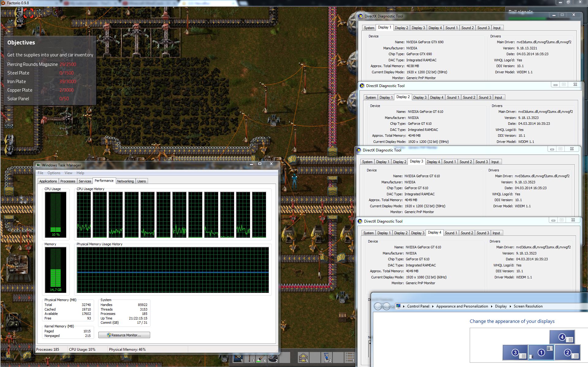Viewport: 588px width, 367px height.
Task: Click the CPU Usage 10 % meter
Action: tap(55, 215)
